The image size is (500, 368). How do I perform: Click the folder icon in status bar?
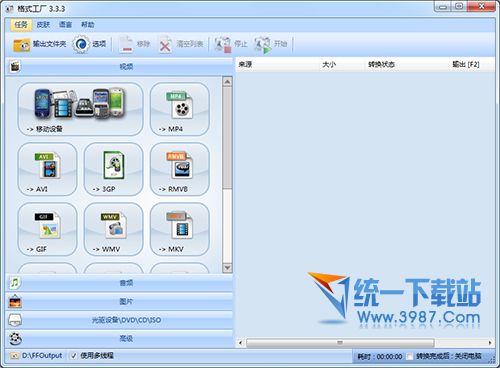14,356
